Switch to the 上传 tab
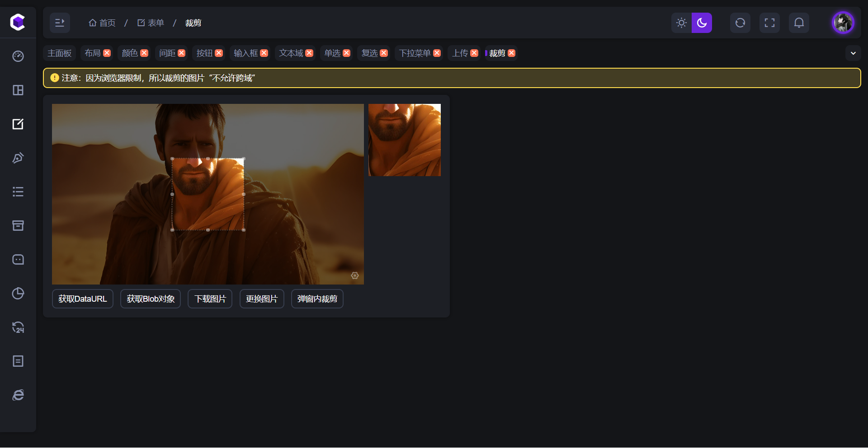This screenshot has width=868, height=448. click(460, 53)
